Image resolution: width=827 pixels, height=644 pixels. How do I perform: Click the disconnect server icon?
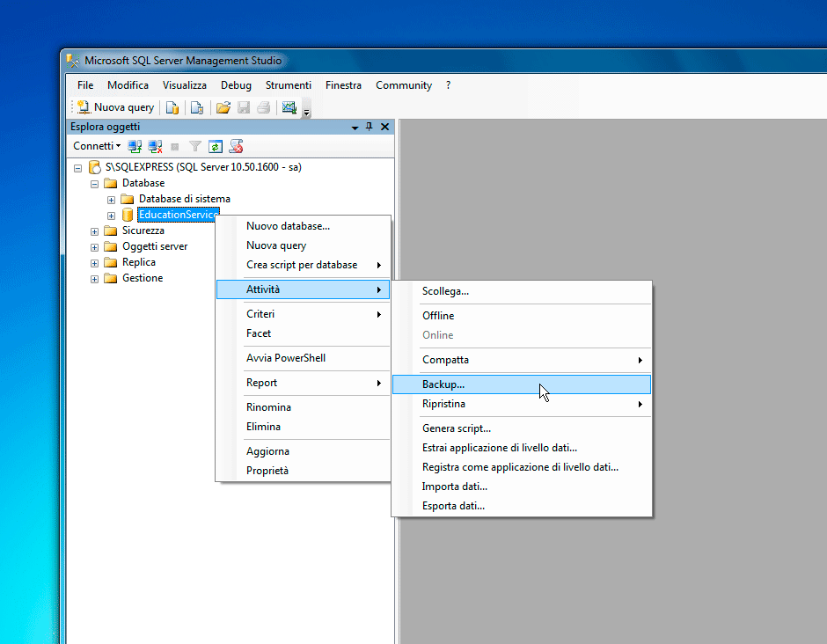pyautogui.click(x=155, y=146)
